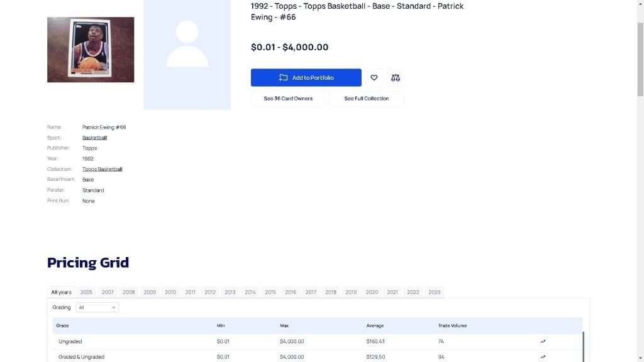Show pricing for year 2019
This screenshot has height=362, width=644.
pos(351,292)
